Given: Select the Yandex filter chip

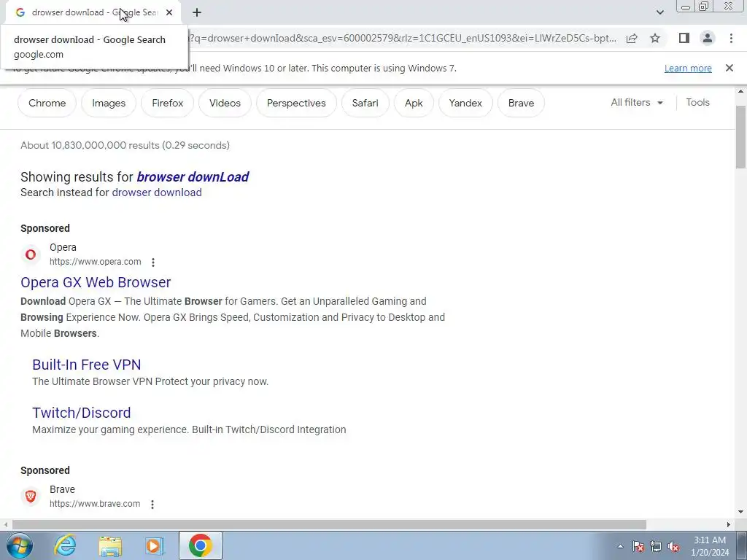Looking at the screenshot, I should click(x=465, y=103).
